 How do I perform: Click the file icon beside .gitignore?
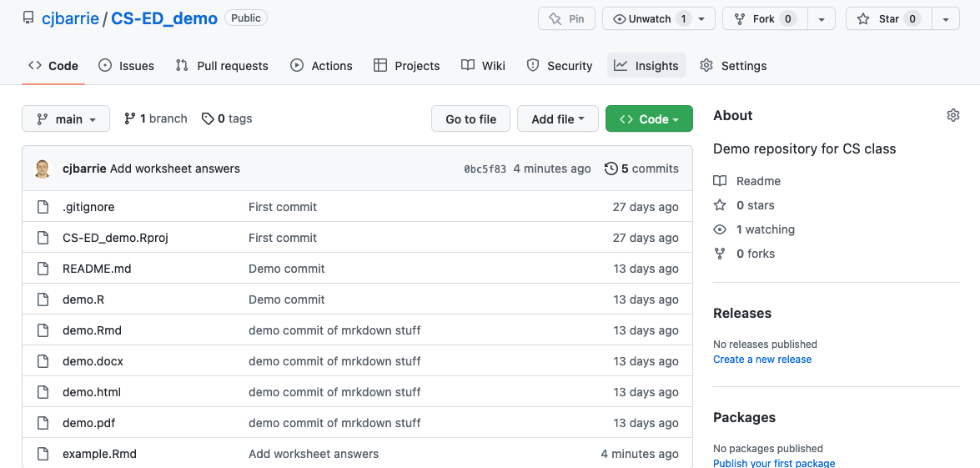click(x=43, y=207)
